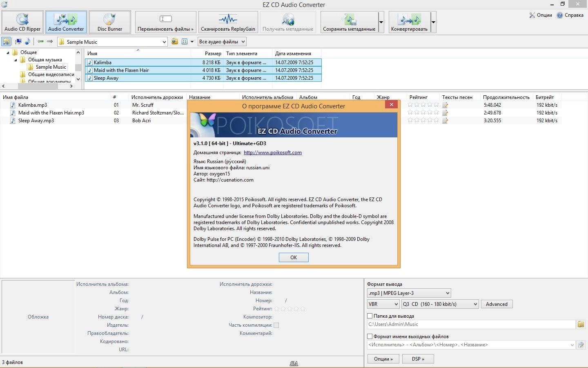Click the C:\Users\Admin\Music output path field
588x368 pixels.
coord(471,324)
